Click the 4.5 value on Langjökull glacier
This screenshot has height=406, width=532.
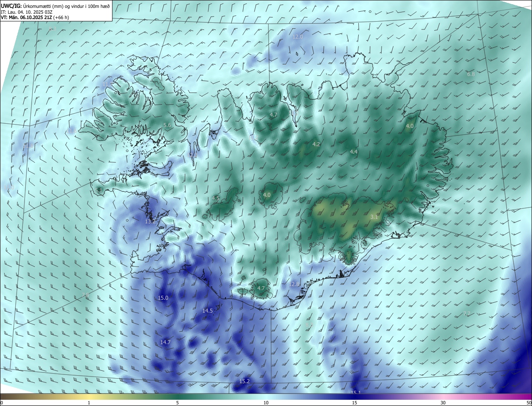point(216,198)
